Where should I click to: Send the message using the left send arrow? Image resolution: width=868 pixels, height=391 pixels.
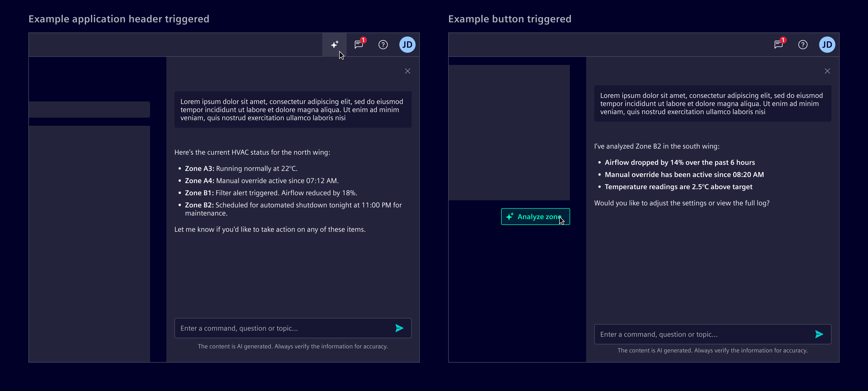399,328
